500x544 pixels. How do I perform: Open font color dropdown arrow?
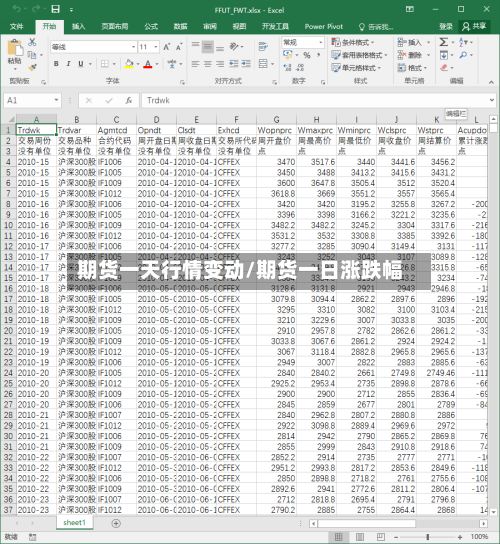tap(156, 64)
